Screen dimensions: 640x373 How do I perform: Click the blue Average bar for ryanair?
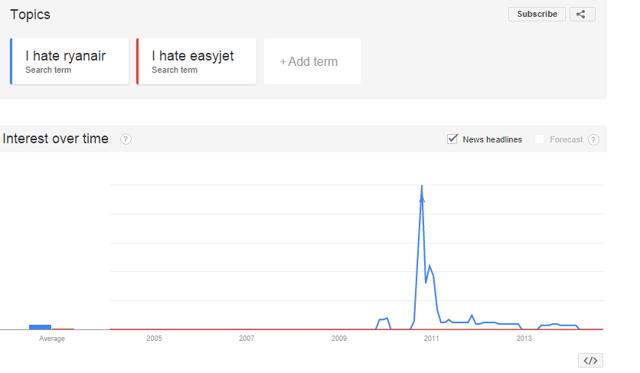click(x=40, y=327)
